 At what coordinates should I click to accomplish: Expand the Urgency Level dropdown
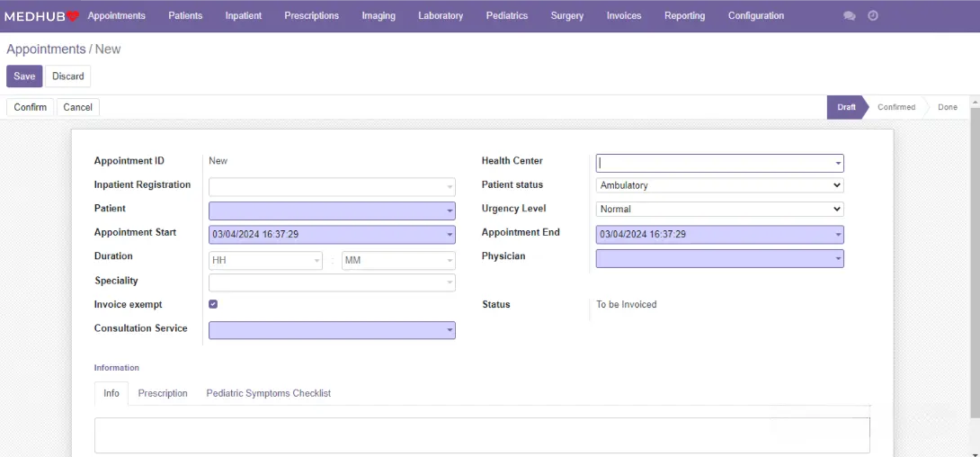click(719, 209)
